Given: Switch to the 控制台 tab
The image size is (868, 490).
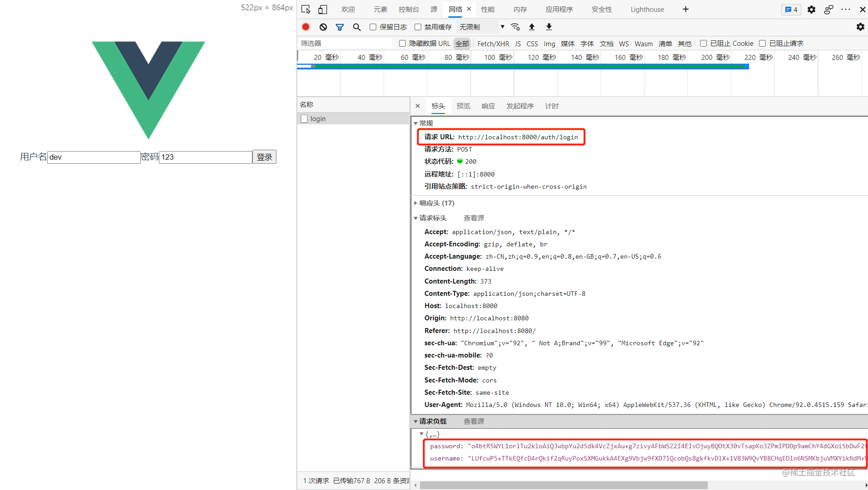Looking at the screenshot, I should pos(409,10).
